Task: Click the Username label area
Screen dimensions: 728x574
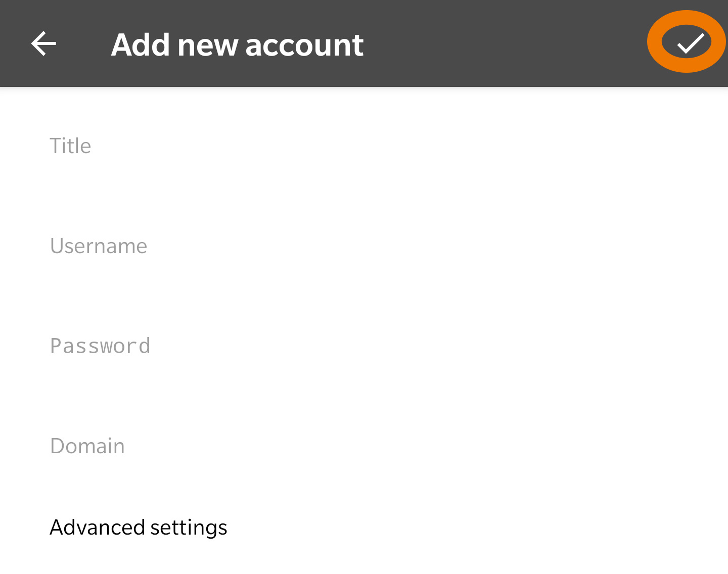Action: pos(98,246)
